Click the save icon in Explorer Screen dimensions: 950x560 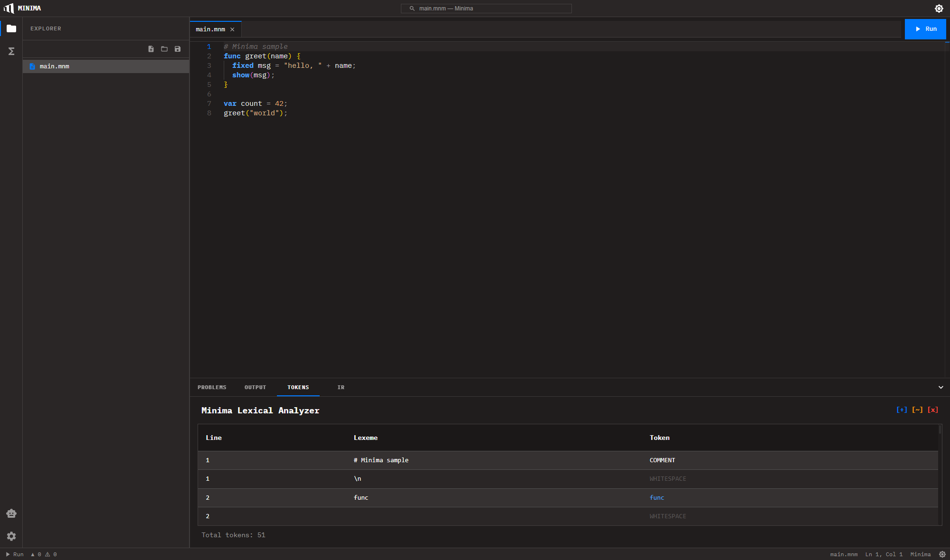point(178,49)
